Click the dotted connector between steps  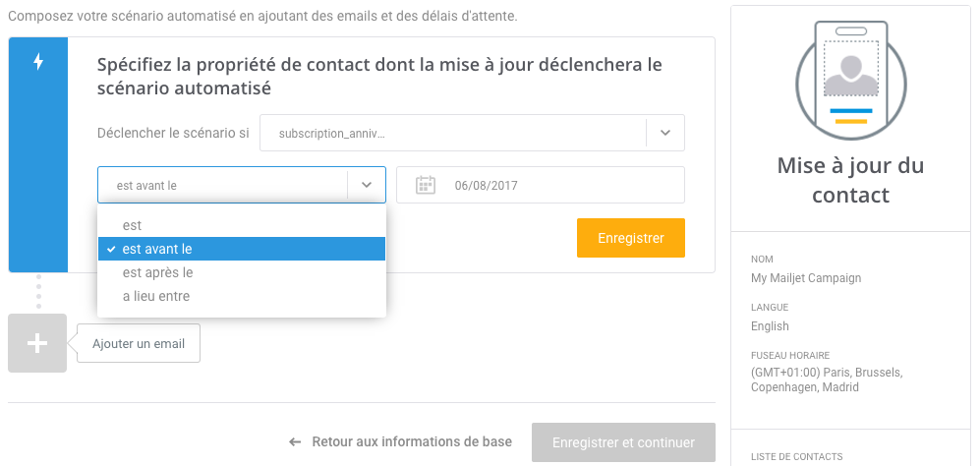[x=38, y=291]
